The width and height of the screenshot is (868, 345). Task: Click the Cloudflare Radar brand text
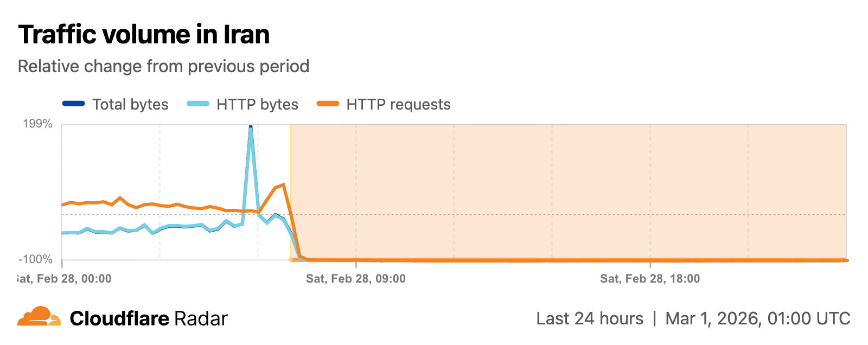(149, 318)
